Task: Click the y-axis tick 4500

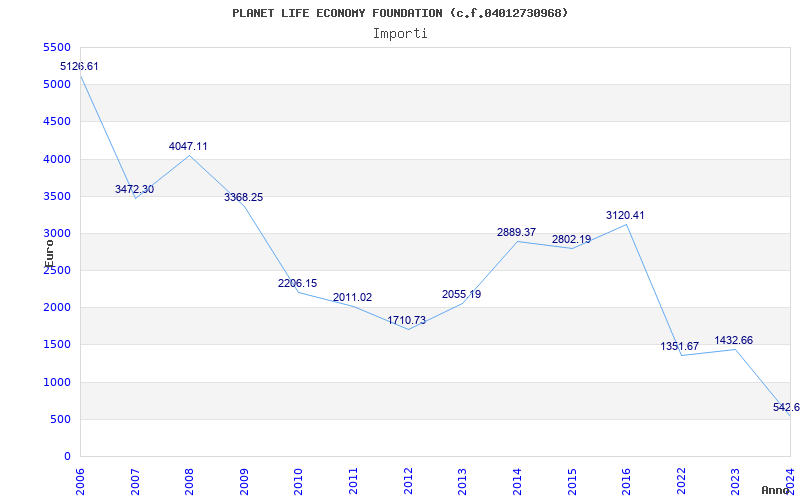Action: pyautogui.click(x=57, y=121)
